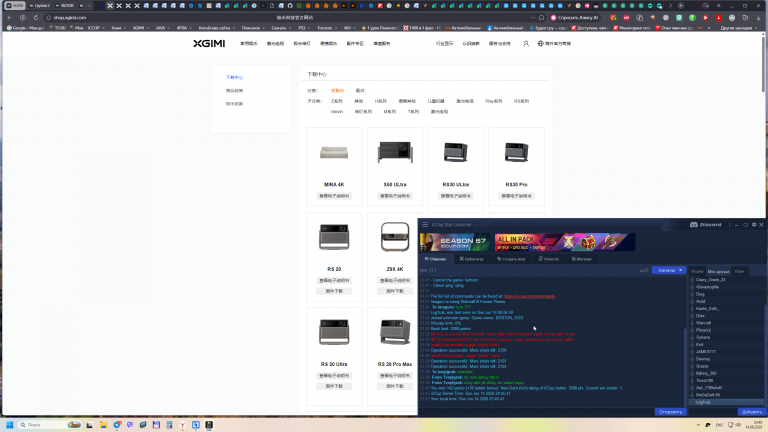The image size is (768, 432).
Task: Open Task View on the taskbar
Action: [89, 425]
